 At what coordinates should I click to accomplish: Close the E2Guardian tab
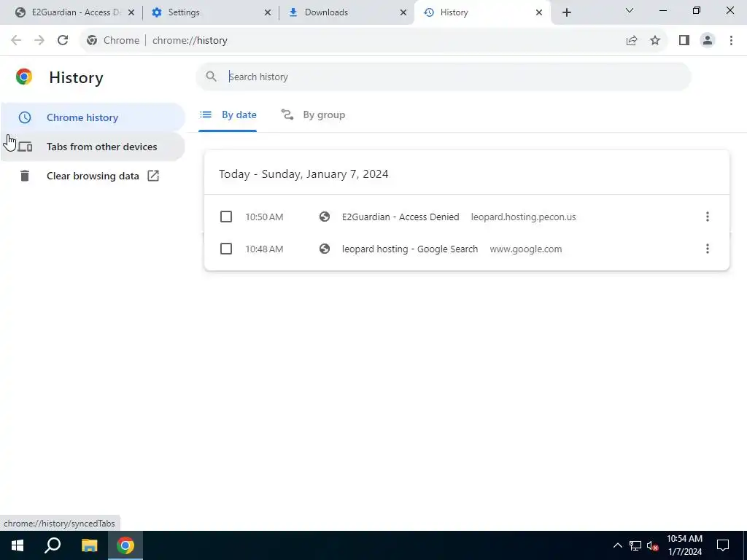[131, 12]
